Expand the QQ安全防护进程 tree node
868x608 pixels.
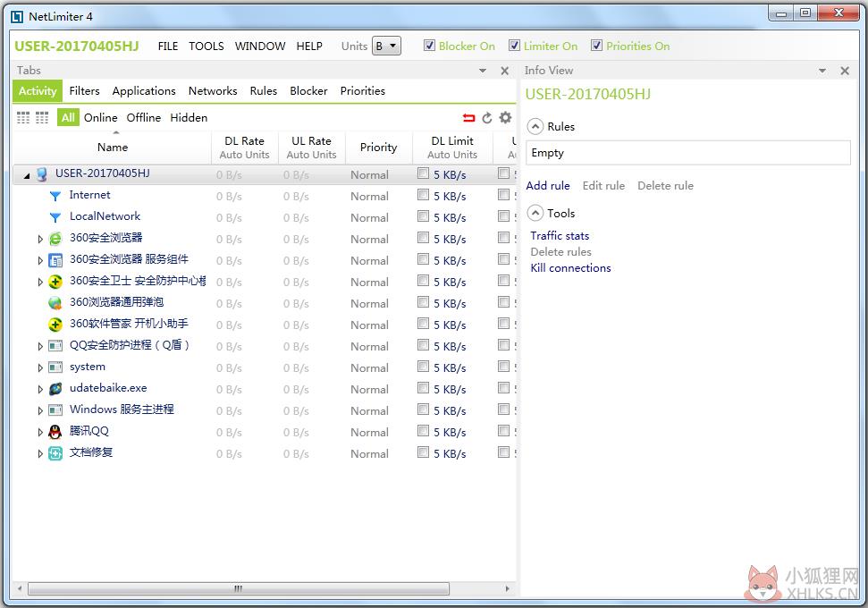tap(40, 347)
